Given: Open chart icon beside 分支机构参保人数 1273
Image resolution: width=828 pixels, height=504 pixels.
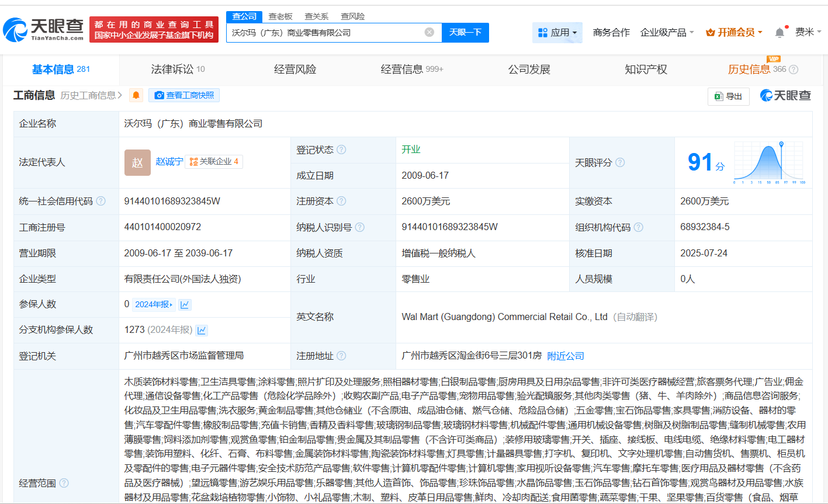Looking at the screenshot, I should (202, 331).
